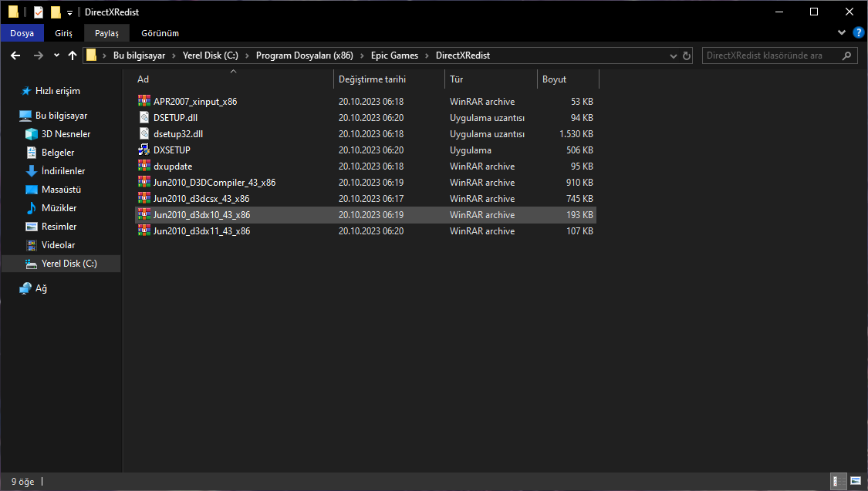Navigate to Program Dosyaları (x86) in address bar
This screenshot has width=868, height=491.
pos(305,55)
